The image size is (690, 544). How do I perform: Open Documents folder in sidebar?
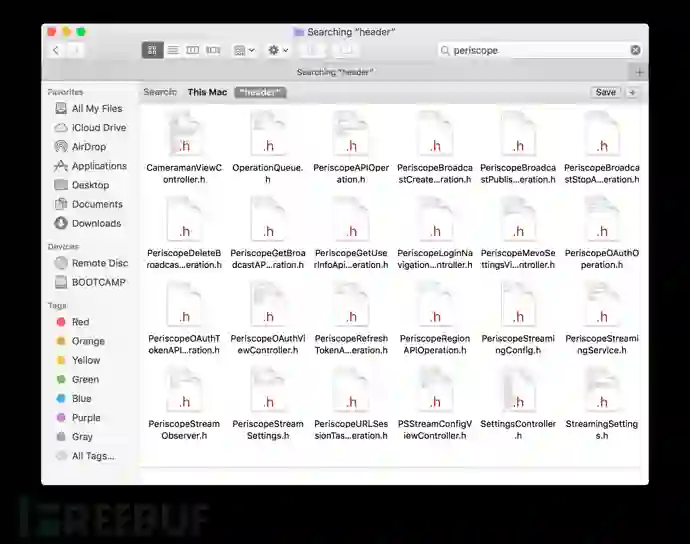pos(88,204)
